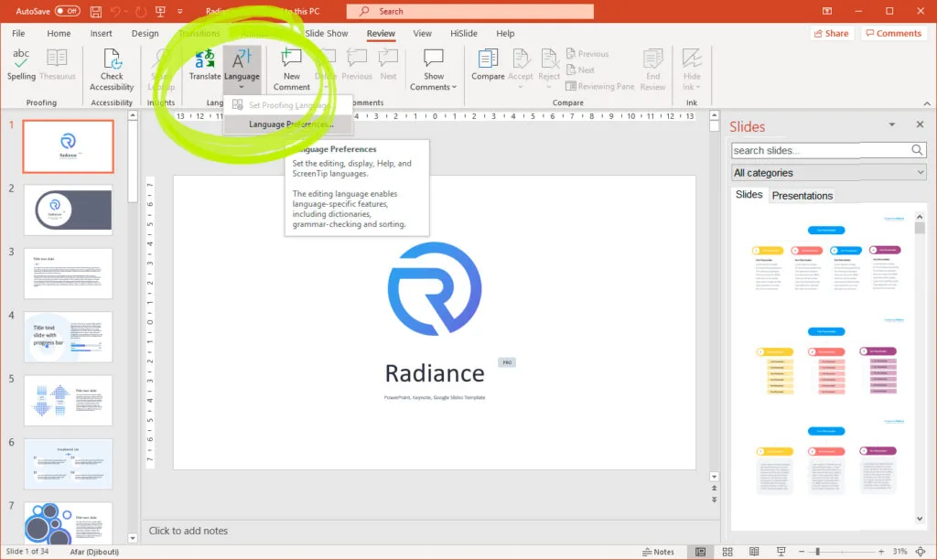Select slide 2 thumbnail
Screen dimensions: 937x560
point(68,210)
